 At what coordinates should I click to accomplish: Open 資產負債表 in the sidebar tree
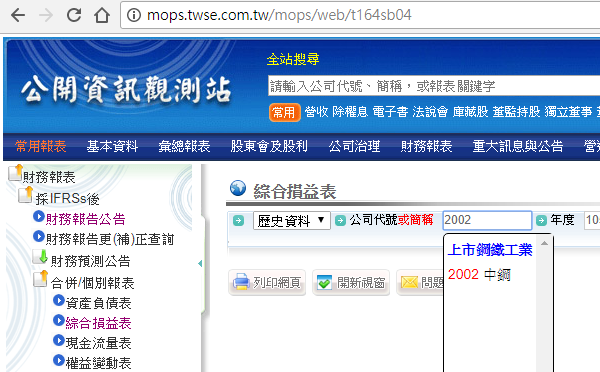(99, 303)
